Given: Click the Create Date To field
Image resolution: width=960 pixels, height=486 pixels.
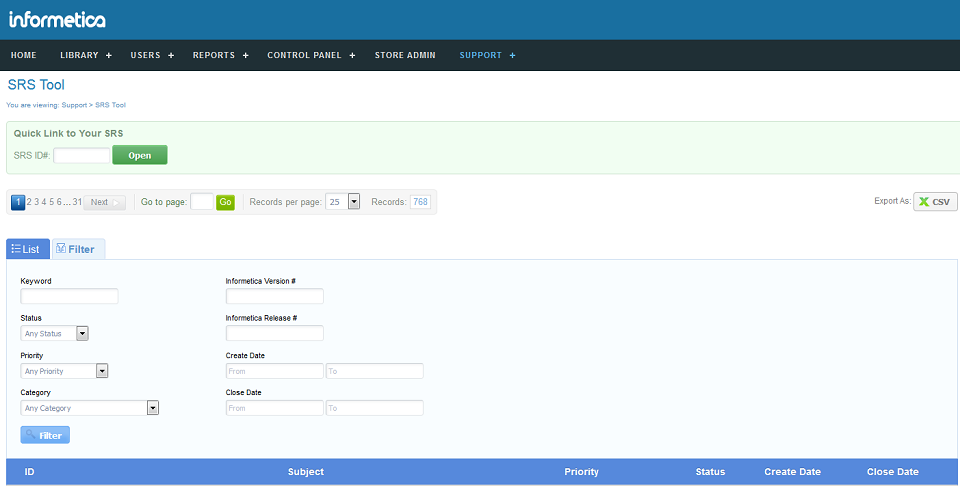Looking at the screenshot, I should 375,371.
